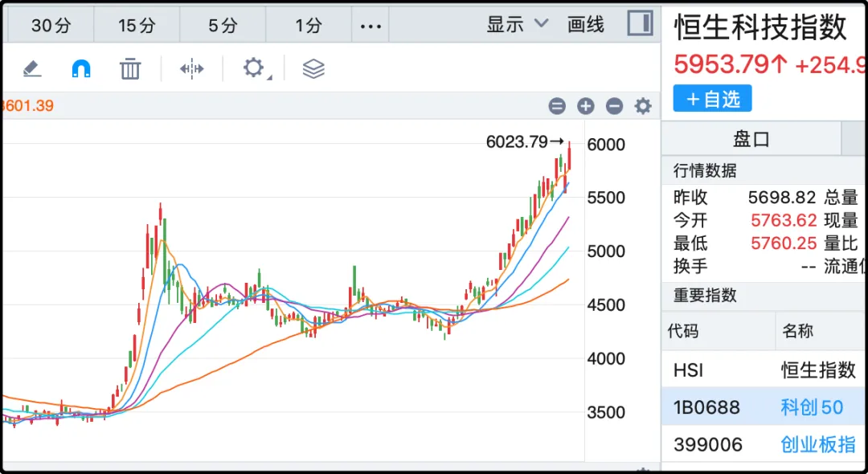
Task: Click the stacked layers icon
Action: point(313,68)
